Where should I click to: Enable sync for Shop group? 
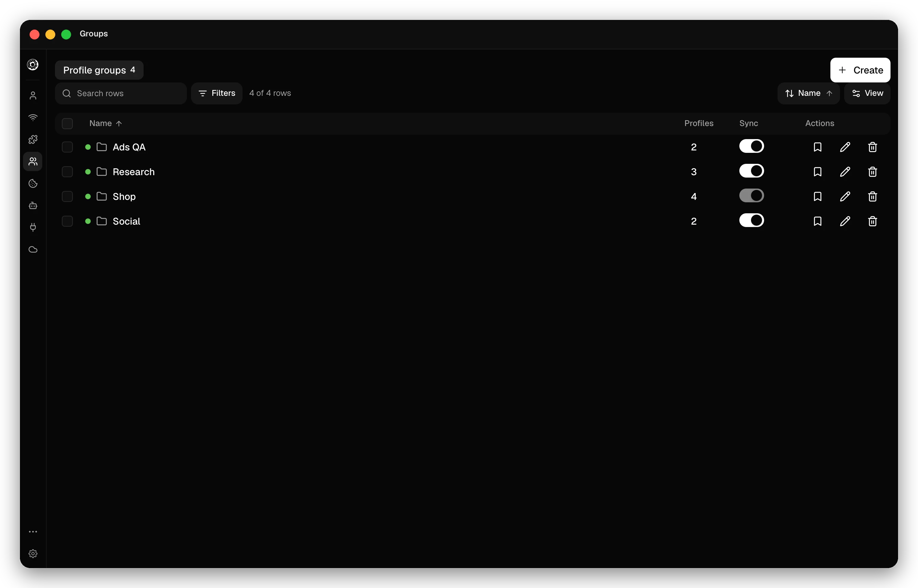[751, 195]
